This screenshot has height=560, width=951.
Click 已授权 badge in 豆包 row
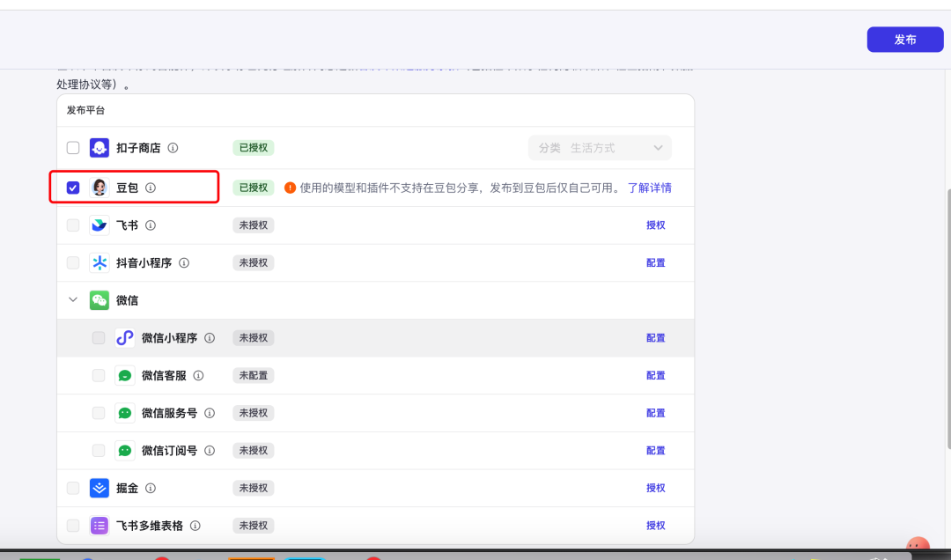click(254, 188)
